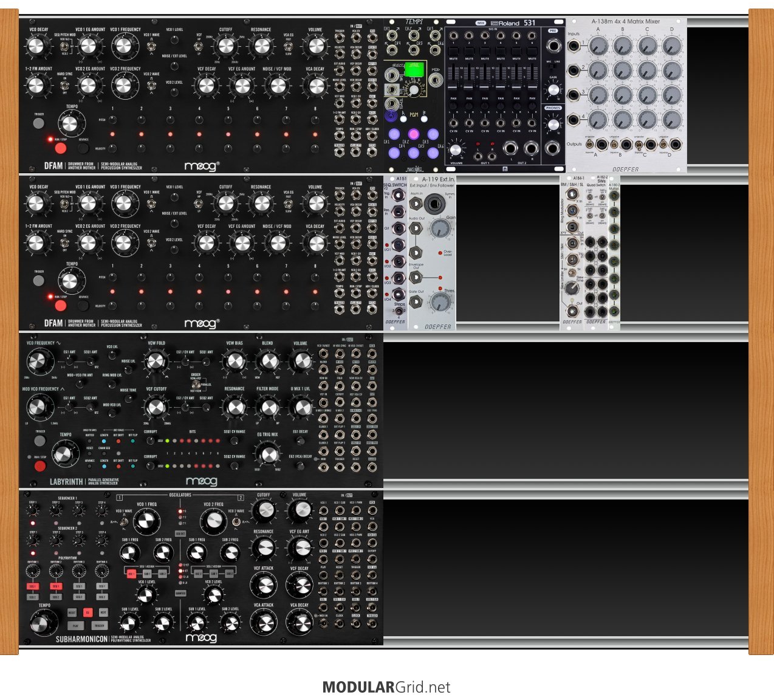Click Tempi CH3 clock output jack
This screenshot has height=700, width=774.
436,35
